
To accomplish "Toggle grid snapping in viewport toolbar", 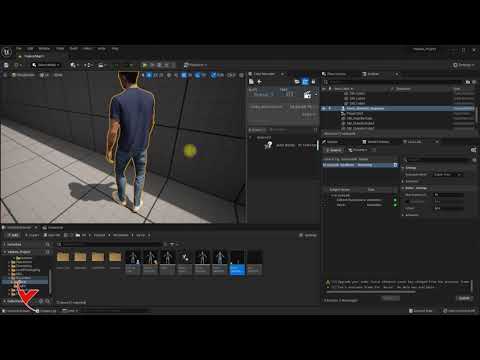I will [184, 75].
